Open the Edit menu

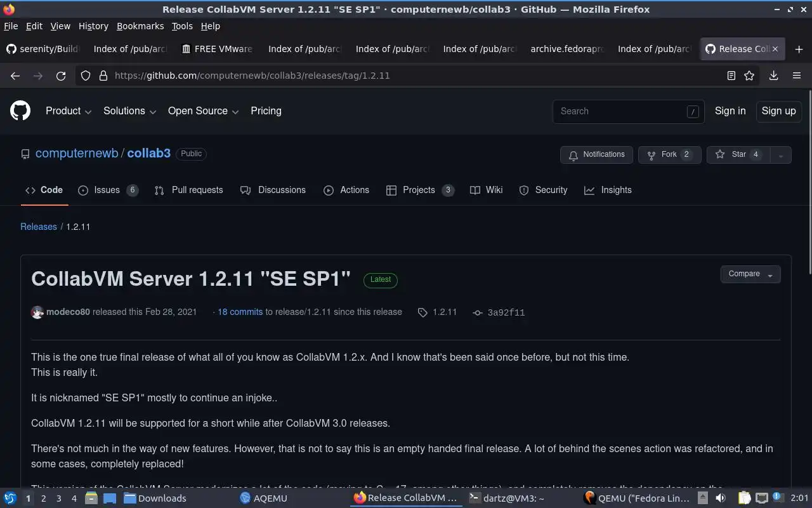(34, 26)
